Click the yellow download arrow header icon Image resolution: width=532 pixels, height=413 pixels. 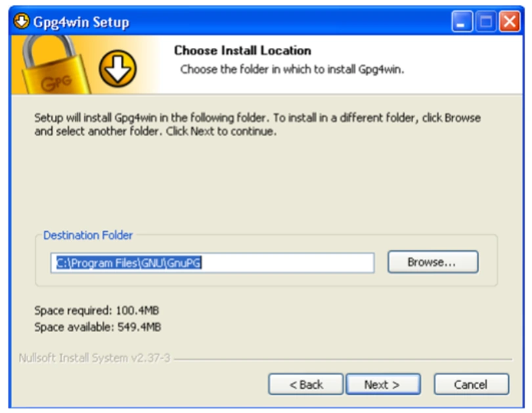[118, 68]
